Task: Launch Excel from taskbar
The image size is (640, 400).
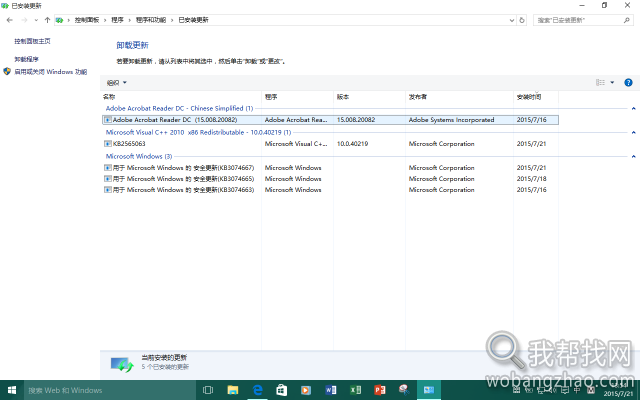Action: tap(355, 390)
